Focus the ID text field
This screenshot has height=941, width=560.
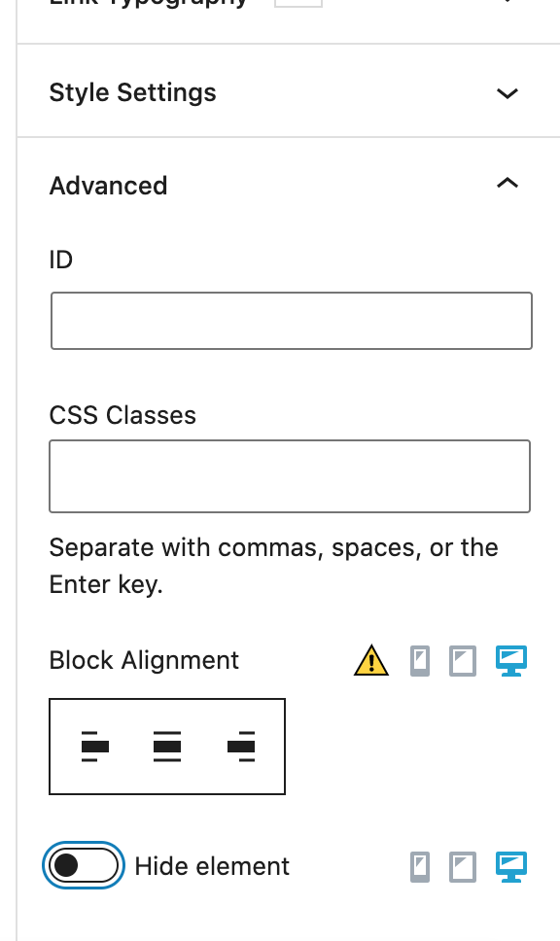tap(292, 321)
